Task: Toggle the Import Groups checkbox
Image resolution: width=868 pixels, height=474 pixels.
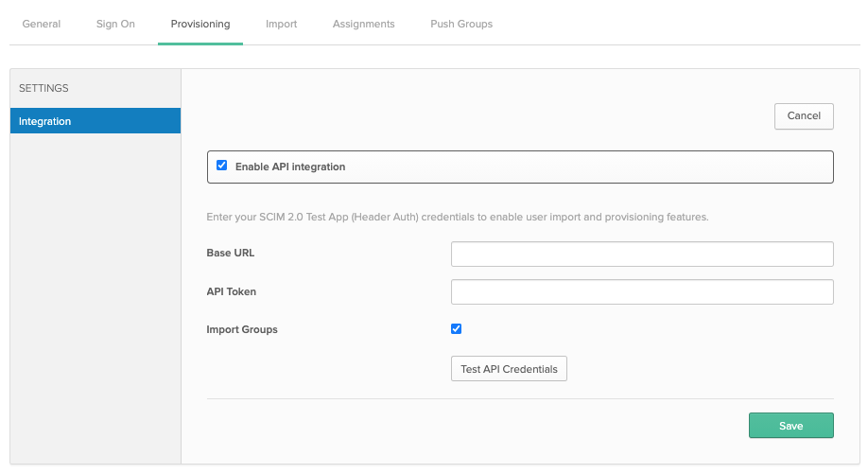Action: [x=457, y=329]
